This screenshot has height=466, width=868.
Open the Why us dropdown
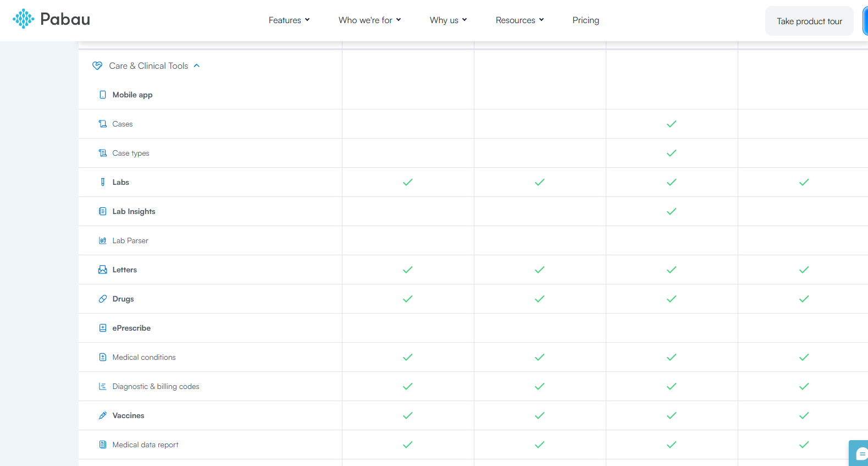[x=449, y=20]
